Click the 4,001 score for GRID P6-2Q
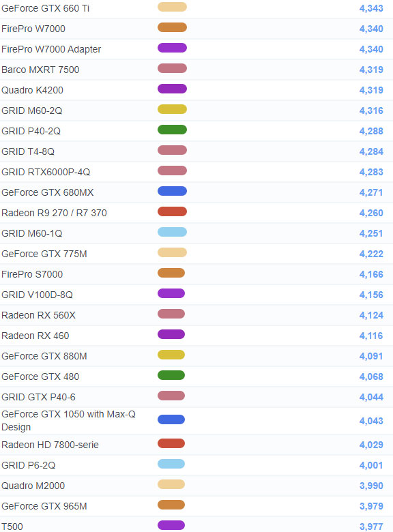Screen dimensions: 393x532 tap(371, 465)
